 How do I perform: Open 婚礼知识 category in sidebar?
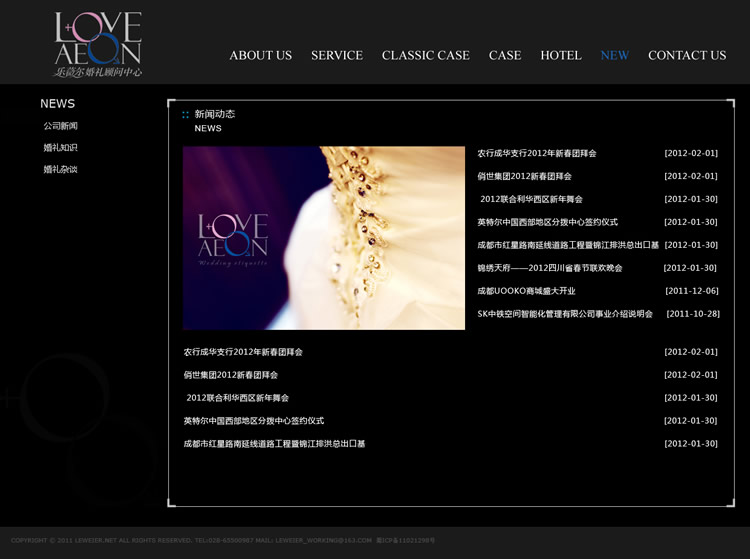coord(60,148)
